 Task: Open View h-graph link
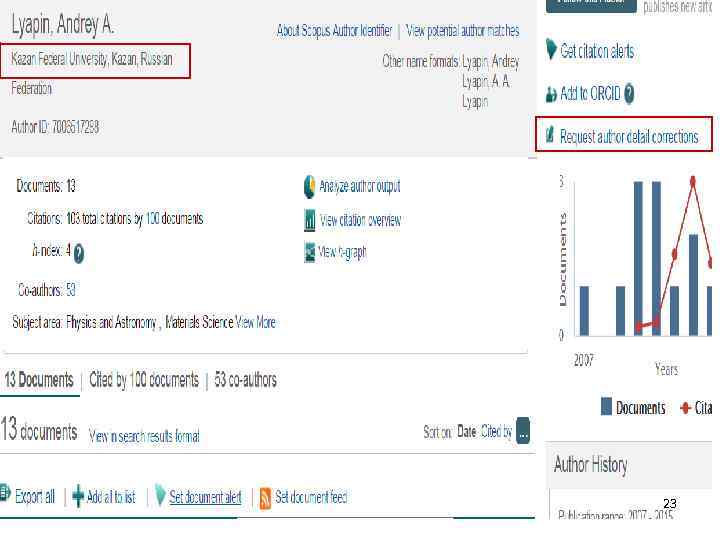[x=342, y=252]
